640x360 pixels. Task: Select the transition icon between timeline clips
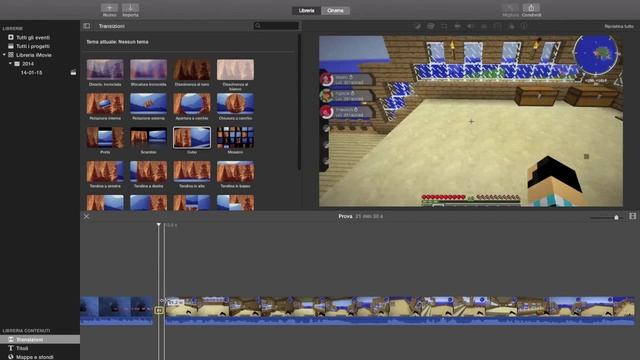159,311
